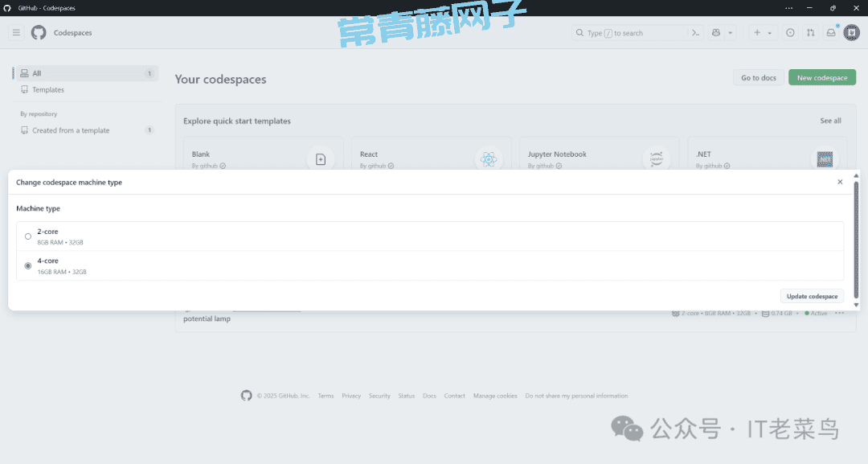
Task: Filter by 'Created from a template'
Action: pyautogui.click(x=88, y=130)
